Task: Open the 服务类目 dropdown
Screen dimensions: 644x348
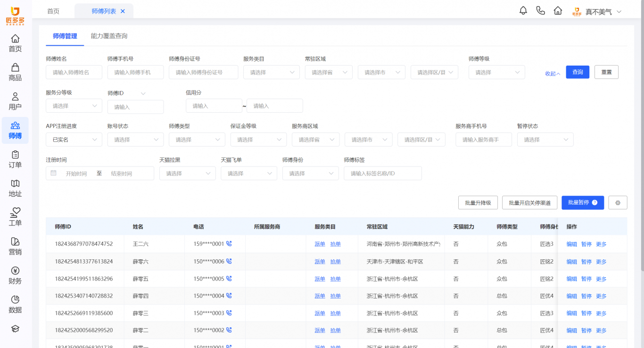Action: 272,72
